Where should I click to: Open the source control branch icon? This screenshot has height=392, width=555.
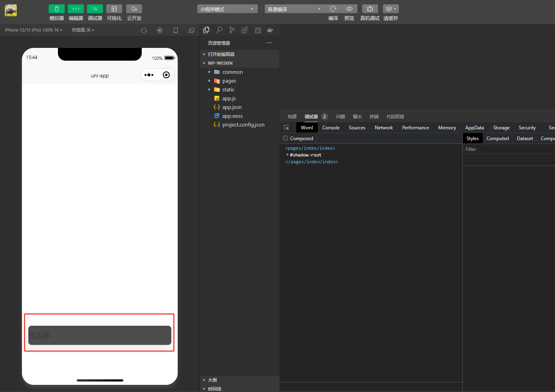click(232, 30)
